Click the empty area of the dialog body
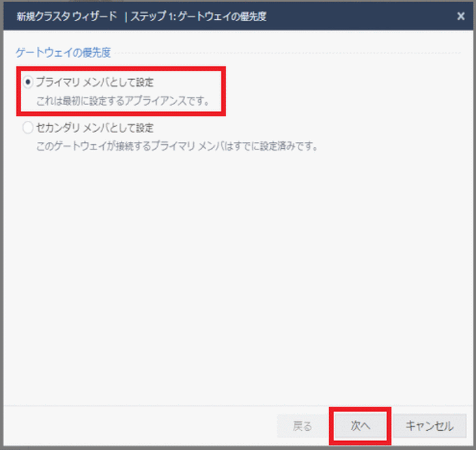Viewport: 476px width, 450px height. click(x=239, y=273)
